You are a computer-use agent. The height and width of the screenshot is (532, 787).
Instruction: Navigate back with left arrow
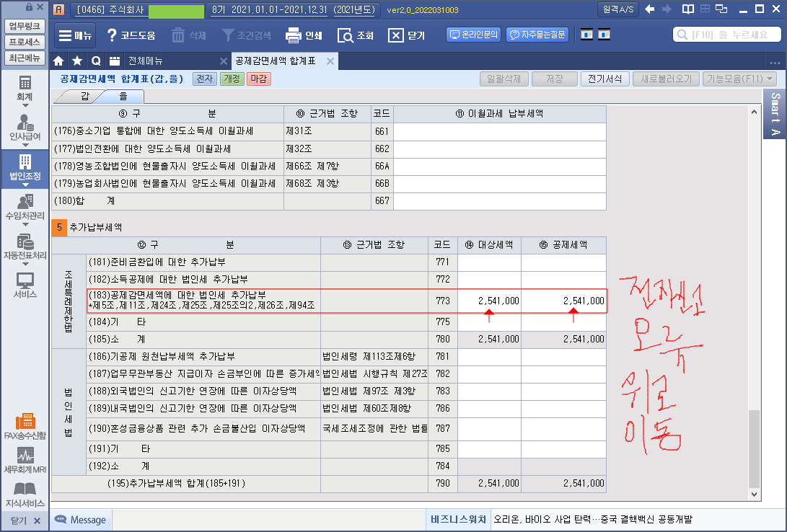649,9
